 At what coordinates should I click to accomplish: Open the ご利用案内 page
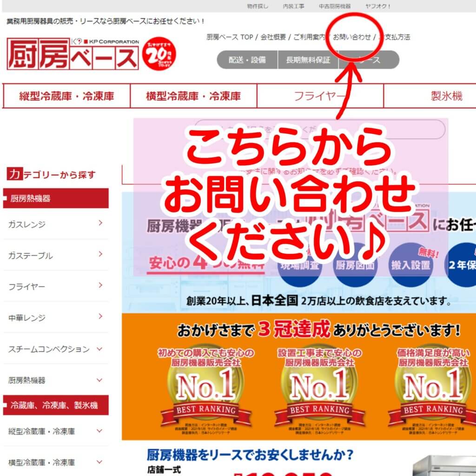pyautogui.click(x=309, y=37)
